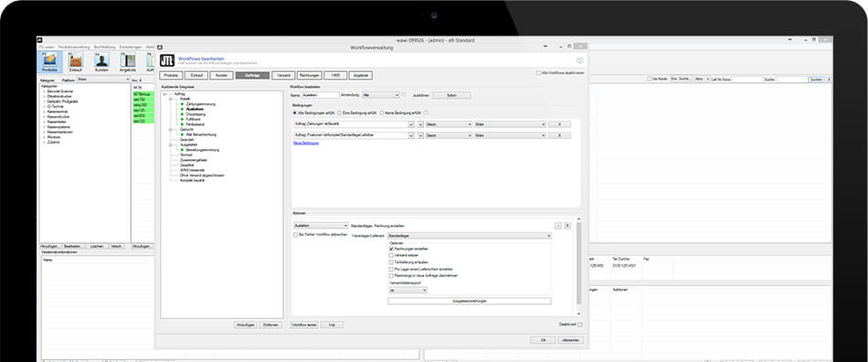This screenshot has height=362, width=868.
Task: Enable Versand sperren checkbox
Action: (x=391, y=256)
